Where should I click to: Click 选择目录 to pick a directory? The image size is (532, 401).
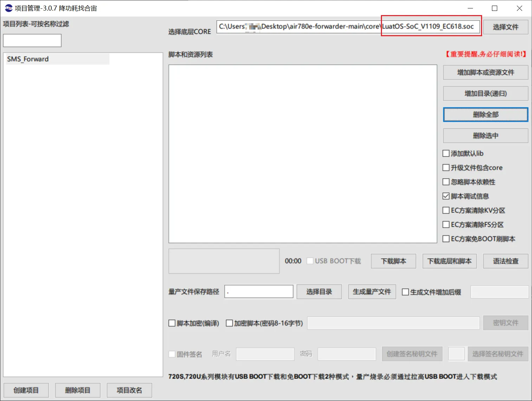319,292
